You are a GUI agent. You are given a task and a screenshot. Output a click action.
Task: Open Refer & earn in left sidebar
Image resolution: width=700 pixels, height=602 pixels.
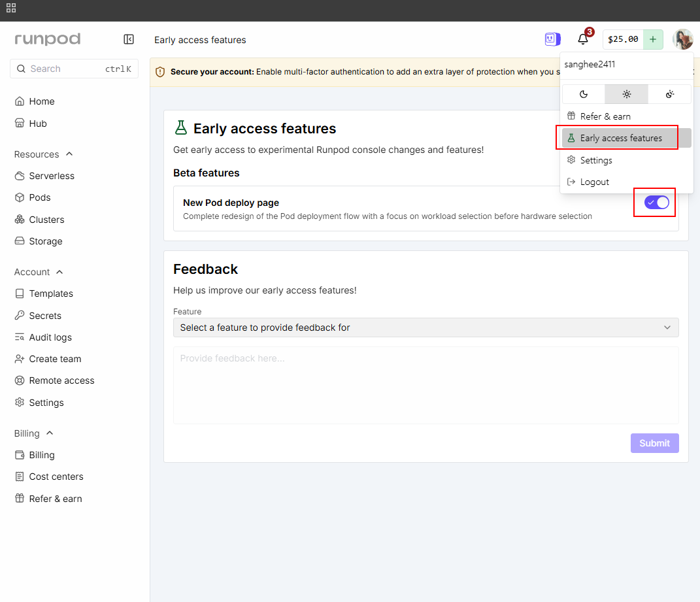[x=48, y=498]
